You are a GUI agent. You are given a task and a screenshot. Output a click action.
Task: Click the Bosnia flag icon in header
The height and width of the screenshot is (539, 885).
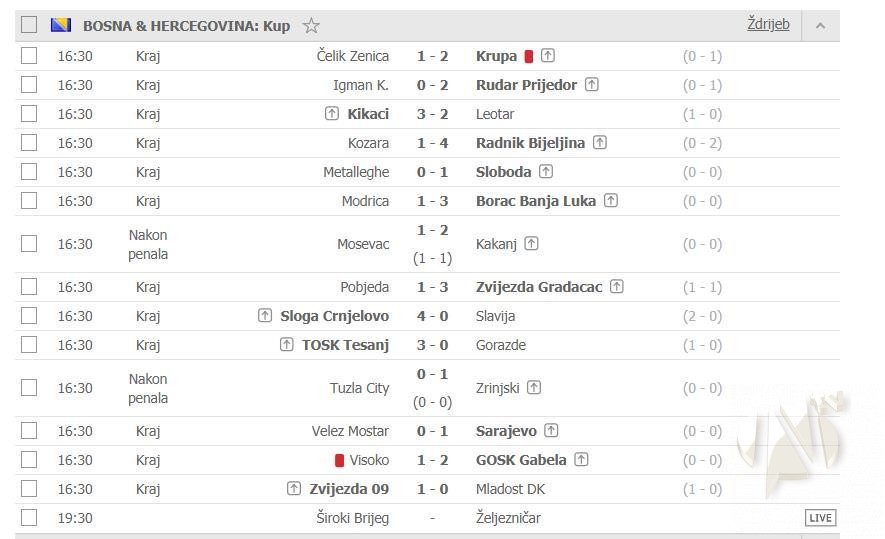(x=60, y=26)
